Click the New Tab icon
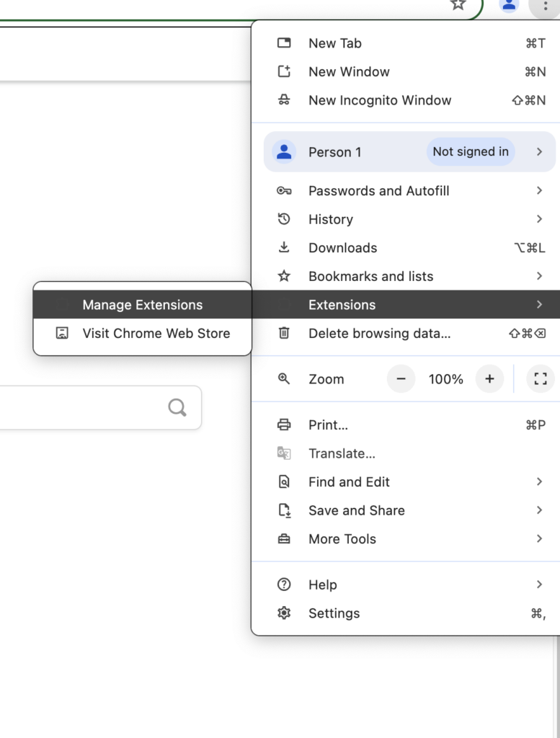This screenshot has height=738, width=560. [x=284, y=43]
